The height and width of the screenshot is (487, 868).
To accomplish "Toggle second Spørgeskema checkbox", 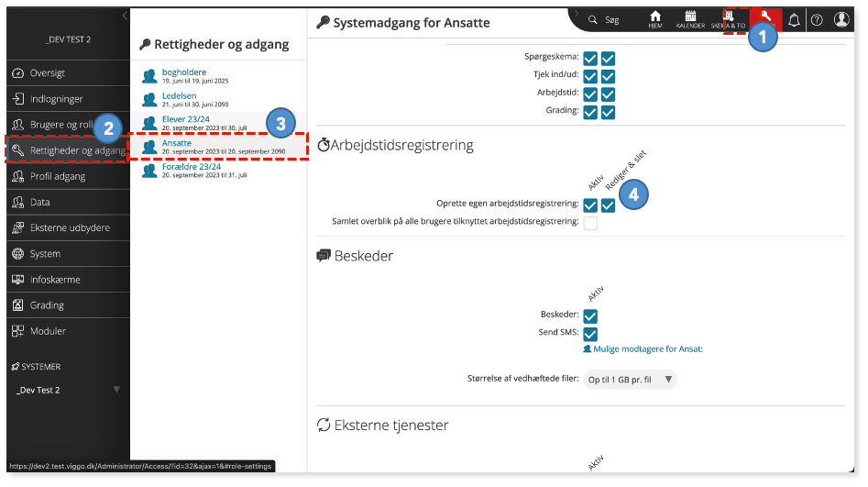I will (x=608, y=58).
